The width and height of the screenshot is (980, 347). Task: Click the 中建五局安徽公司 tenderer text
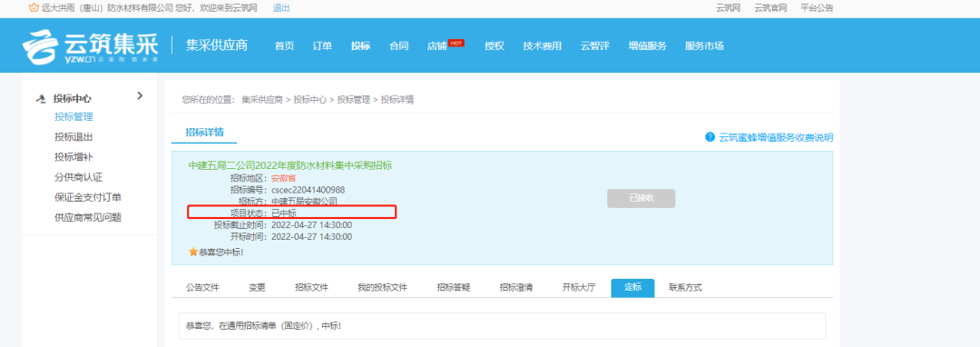[304, 202]
